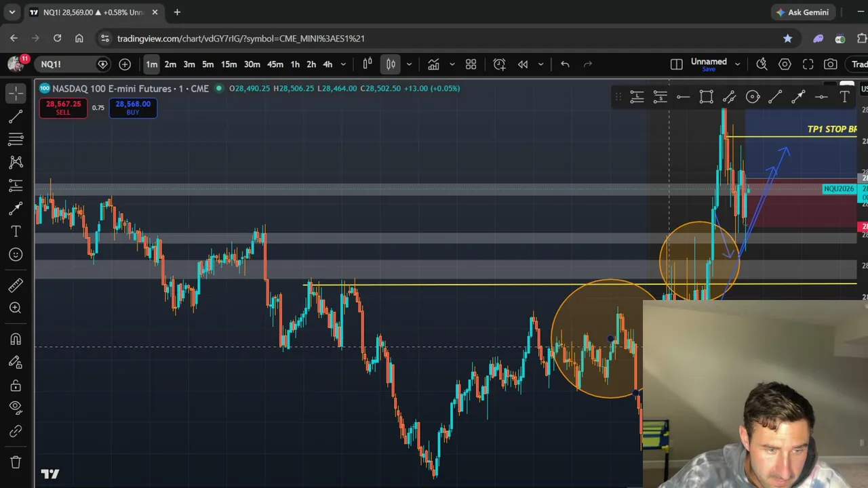Add a symbol to compare with plus icon
Image resolution: width=868 pixels, height=488 pixels.
tap(125, 64)
